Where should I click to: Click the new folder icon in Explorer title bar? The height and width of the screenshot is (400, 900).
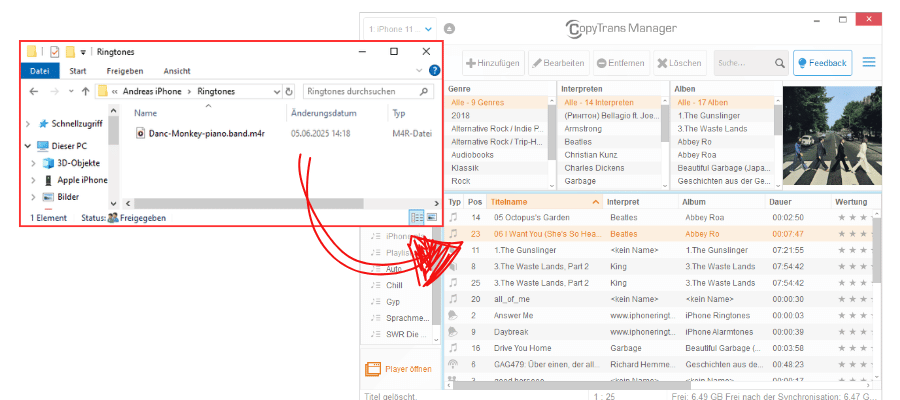pos(70,52)
